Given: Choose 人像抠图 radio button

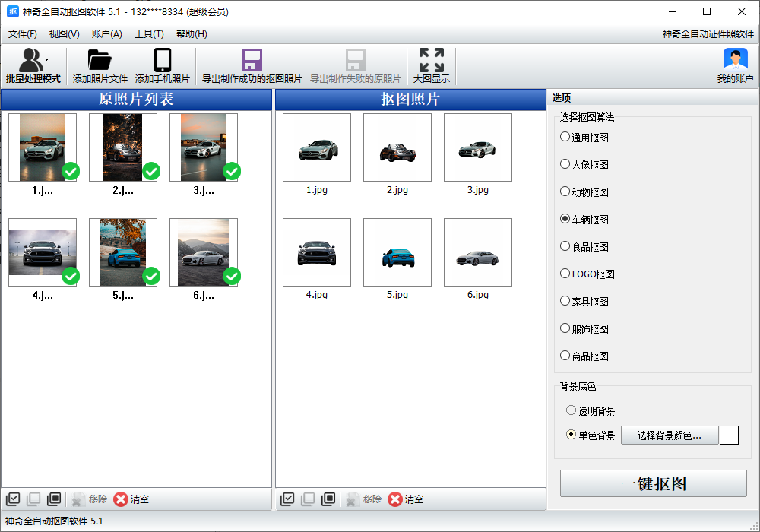Looking at the screenshot, I should click(565, 164).
